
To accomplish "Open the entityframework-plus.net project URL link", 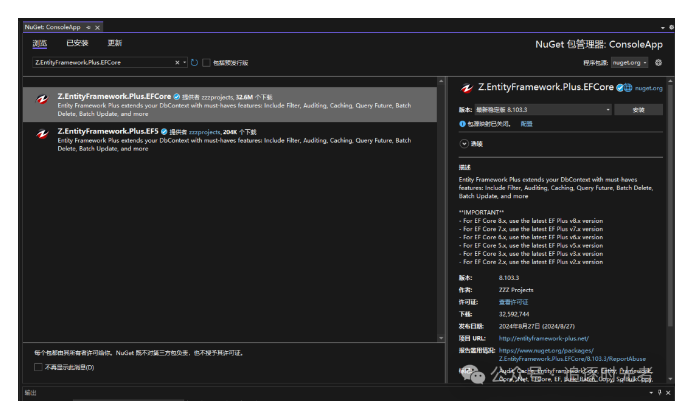I will [544, 338].
